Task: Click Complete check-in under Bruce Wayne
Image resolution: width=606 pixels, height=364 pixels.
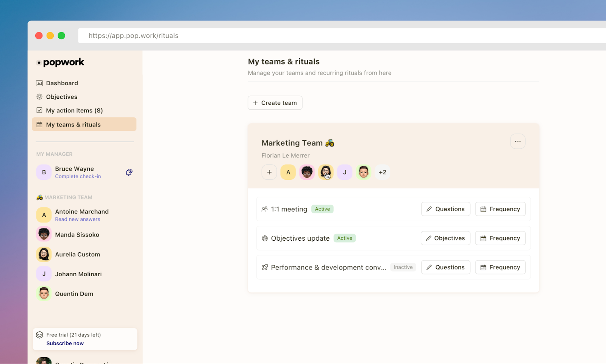Action: [x=78, y=176]
